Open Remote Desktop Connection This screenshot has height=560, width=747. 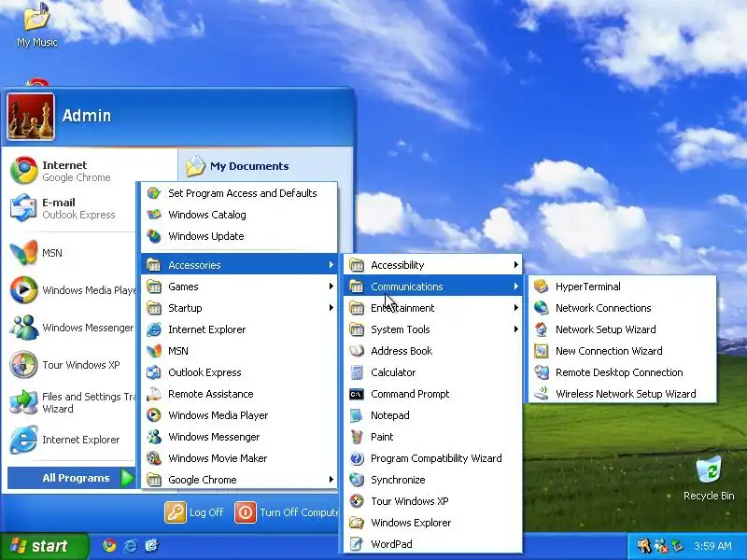pyautogui.click(x=622, y=371)
